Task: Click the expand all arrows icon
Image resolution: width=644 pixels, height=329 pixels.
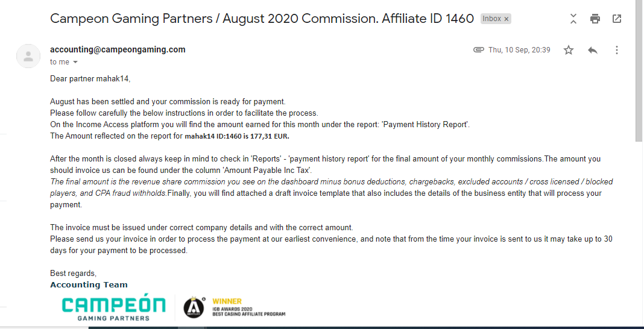Action: (573, 19)
